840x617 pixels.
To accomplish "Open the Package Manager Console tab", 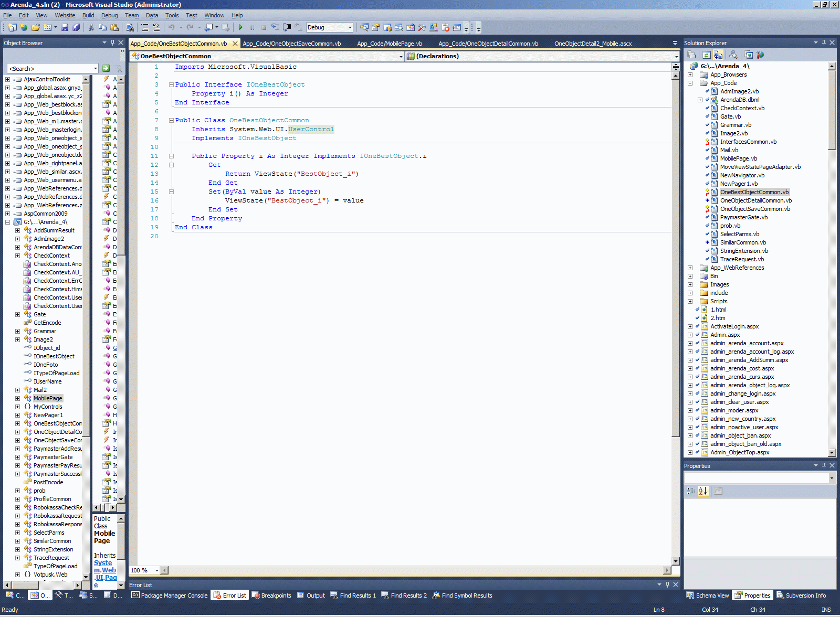I will pyautogui.click(x=169, y=595).
